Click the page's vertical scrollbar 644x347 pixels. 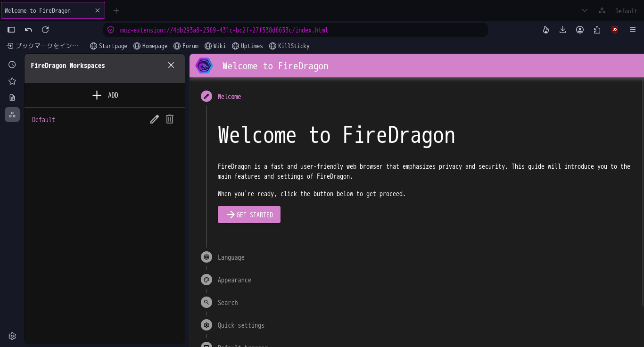642,192
